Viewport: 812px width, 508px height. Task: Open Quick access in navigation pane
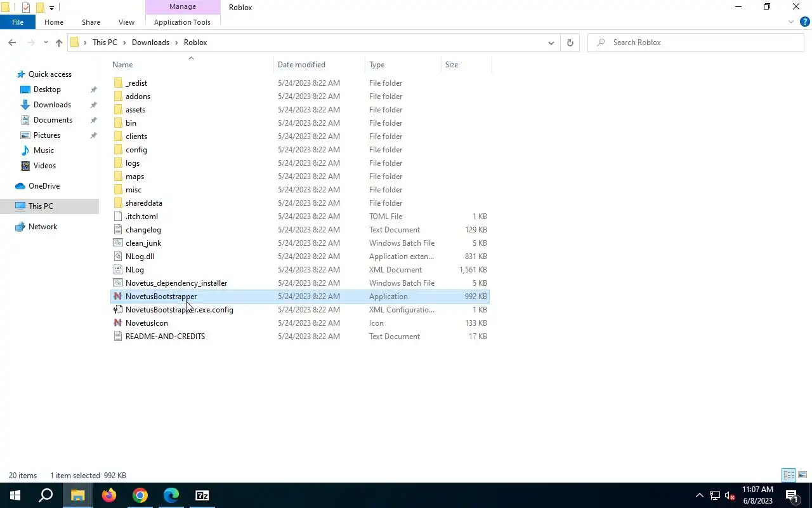(x=50, y=74)
